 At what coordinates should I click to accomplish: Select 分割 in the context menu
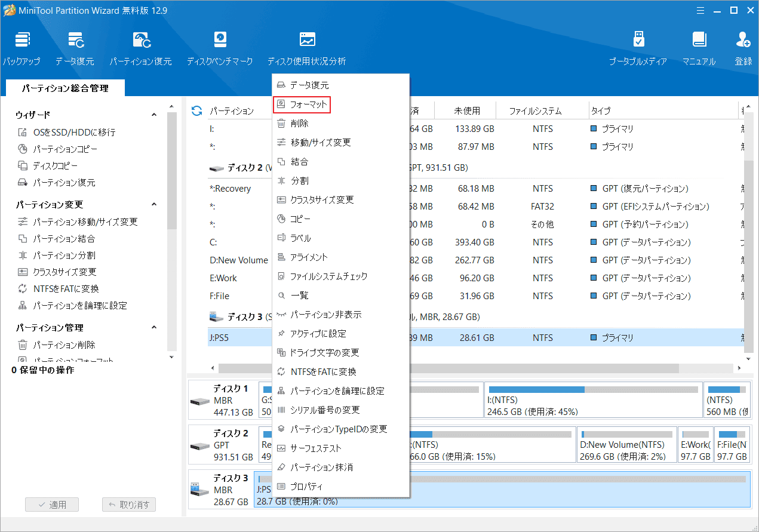click(x=340, y=181)
